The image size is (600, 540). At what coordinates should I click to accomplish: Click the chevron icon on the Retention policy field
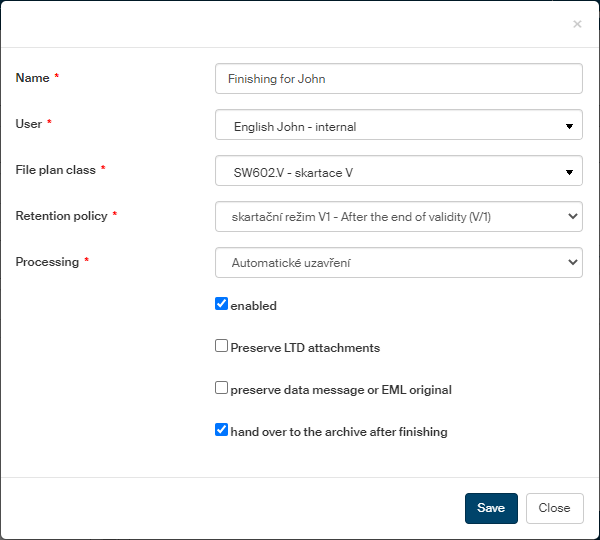point(571,216)
